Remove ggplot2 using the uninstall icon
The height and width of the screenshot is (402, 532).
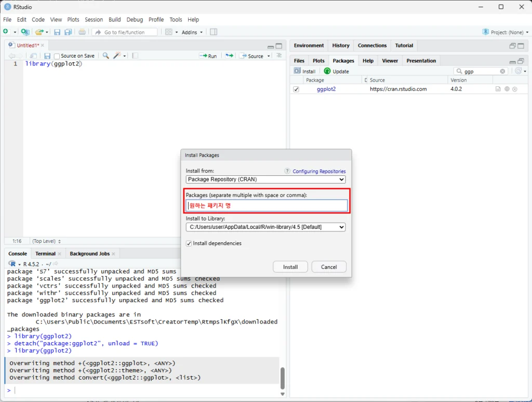pyautogui.click(x=515, y=89)
